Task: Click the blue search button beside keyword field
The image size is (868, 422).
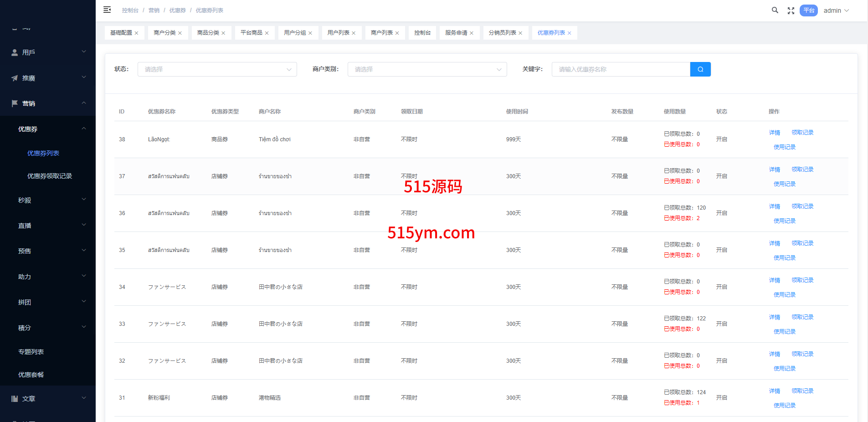Action: (x=700, y=69)
